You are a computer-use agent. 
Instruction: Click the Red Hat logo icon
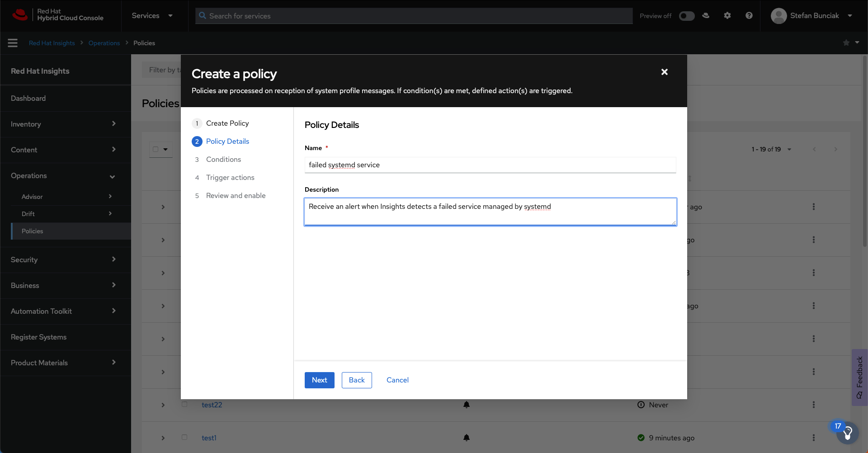coord(20,15)
